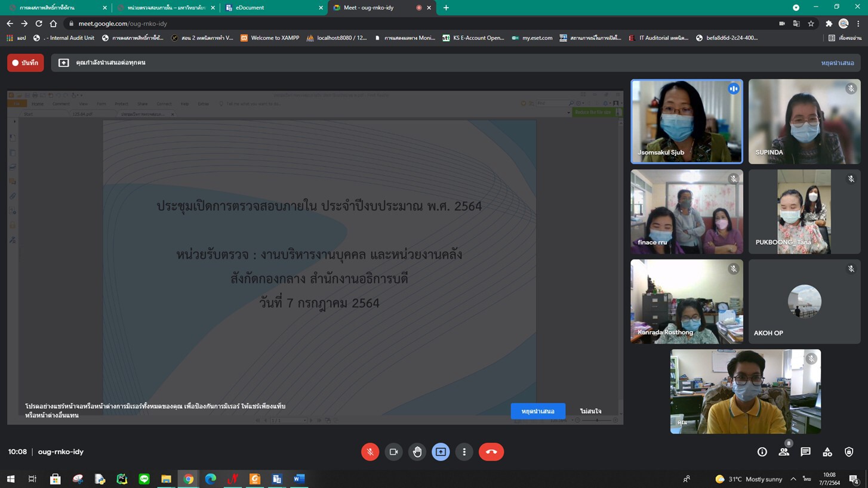Image resolution: width=868 pixels, height=488 pixels.
Task: Close the Meet - oug-rnko-idy tab
Action: [429, 8]
